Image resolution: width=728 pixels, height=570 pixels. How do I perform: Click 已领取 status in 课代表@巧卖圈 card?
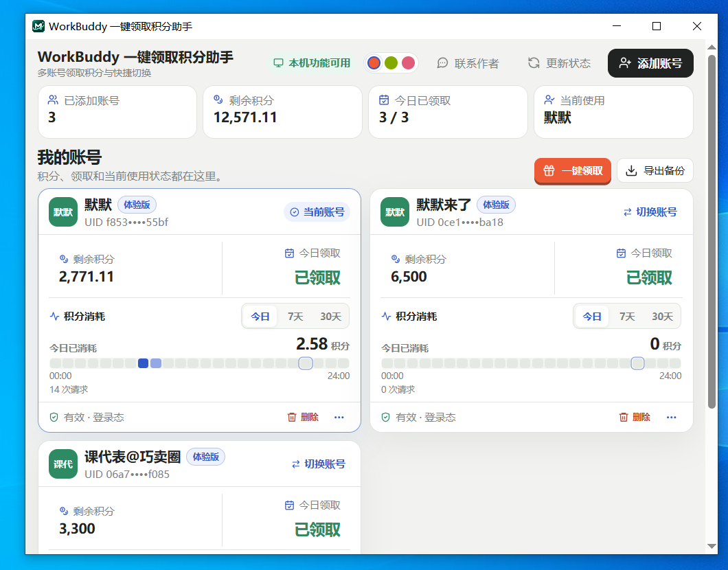point(317,529)
